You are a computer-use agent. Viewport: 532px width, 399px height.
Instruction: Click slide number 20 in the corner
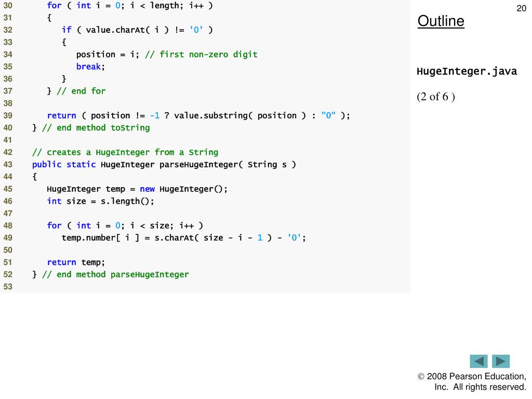(521, 8)
